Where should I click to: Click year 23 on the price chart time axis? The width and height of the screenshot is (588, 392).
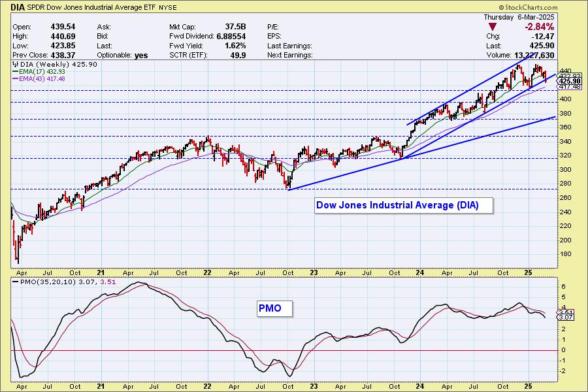[x=314, y=272]
